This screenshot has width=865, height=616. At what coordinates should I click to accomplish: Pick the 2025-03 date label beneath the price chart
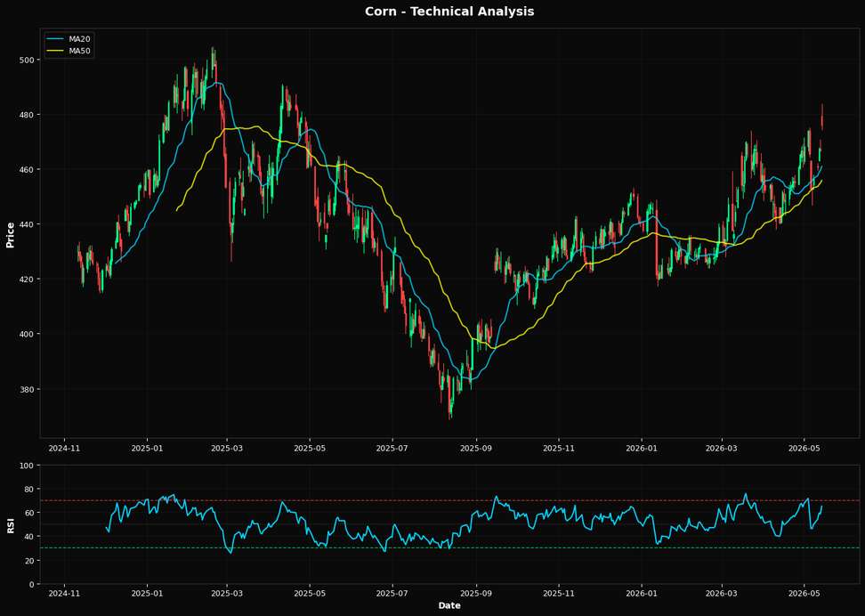click(x=227, y=449)
